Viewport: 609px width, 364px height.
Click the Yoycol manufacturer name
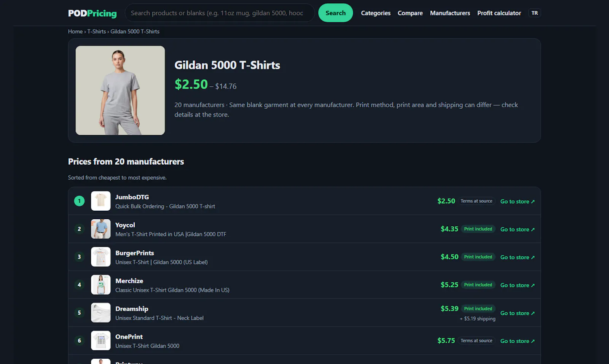coord(125,225)
